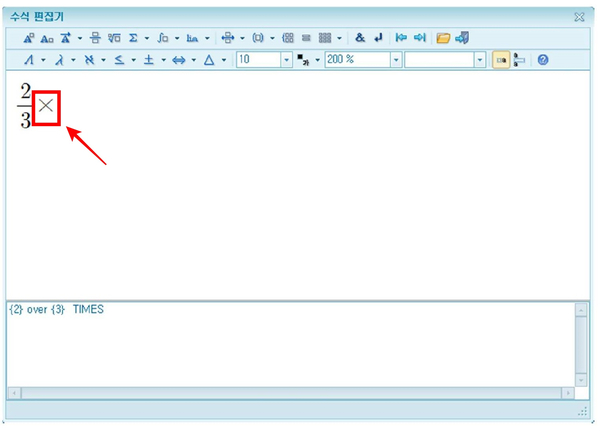Click the decoration symbol icon (A with arrow)

(66, 38)
